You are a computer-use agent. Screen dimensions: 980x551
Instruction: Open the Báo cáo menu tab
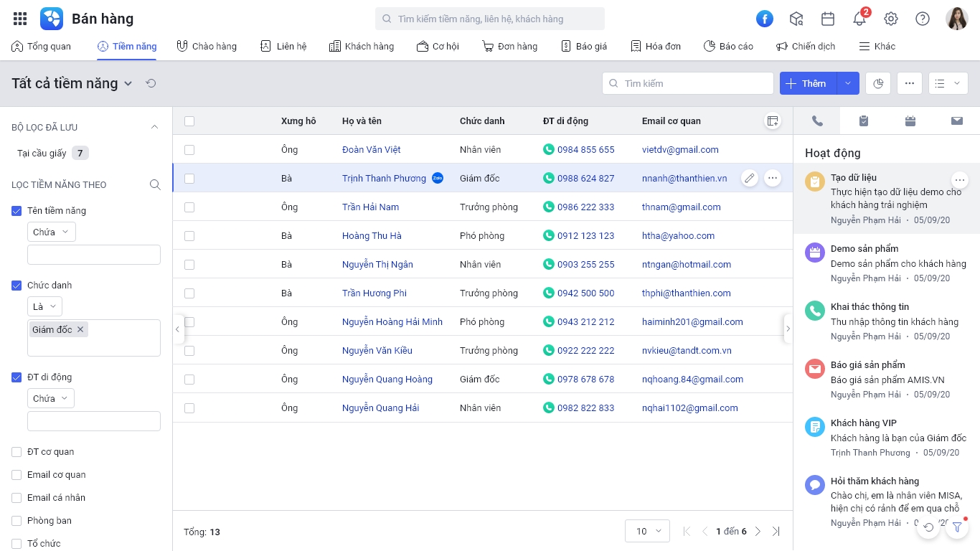[x=728, y=46]
